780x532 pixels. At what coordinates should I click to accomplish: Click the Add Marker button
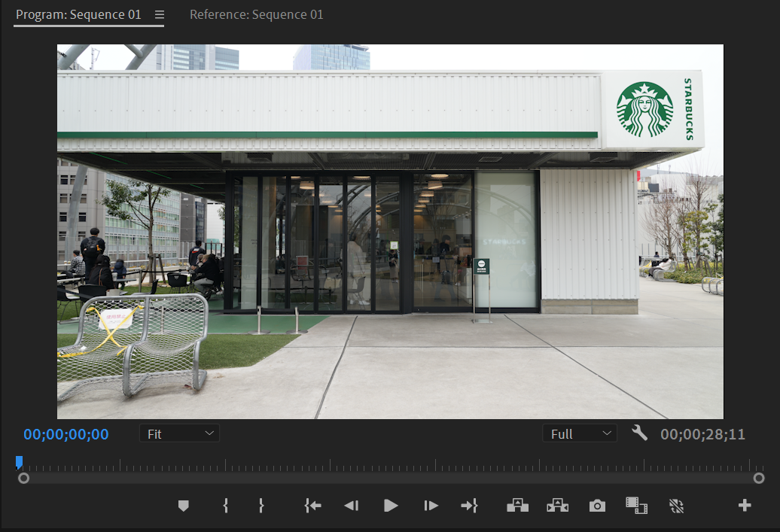184,506
